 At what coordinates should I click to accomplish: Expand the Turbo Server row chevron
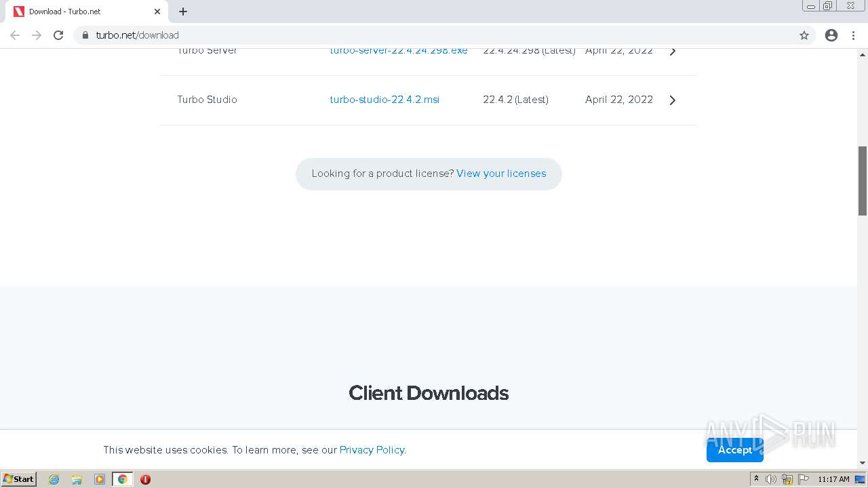tap(673, 51)
